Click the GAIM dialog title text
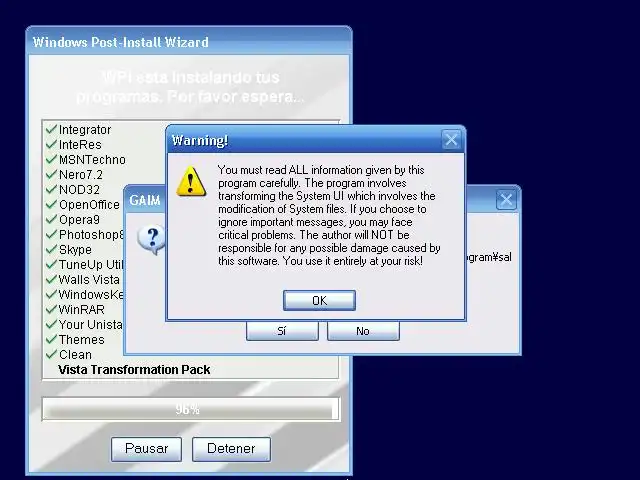Screen dimensions: 640x480 (x=145, y=200)
